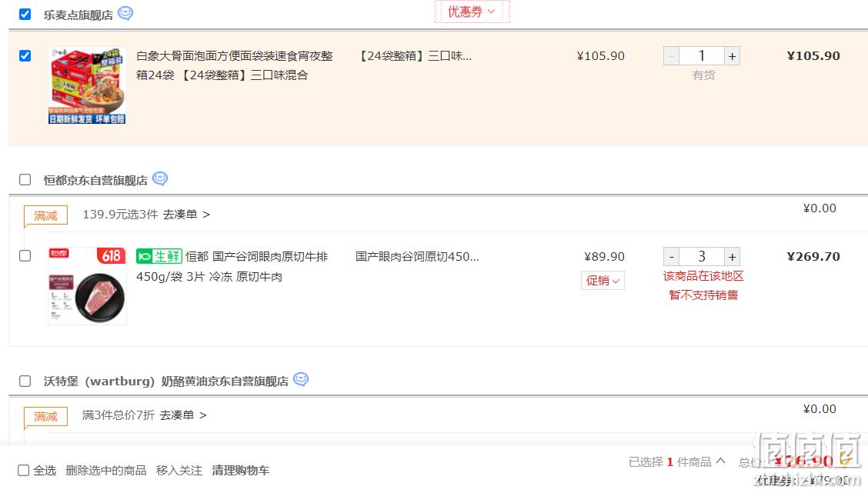Viewport: 868px width, 493px height.
Task: Select the 恒都京东自营旗舰店 store checkbox
Action: 25,180
